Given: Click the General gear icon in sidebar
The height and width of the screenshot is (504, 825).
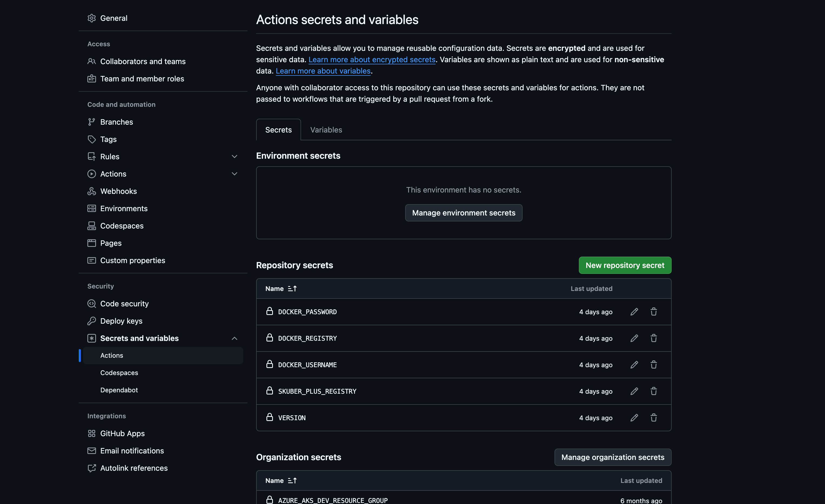Looking at the screenshot, I should click(91, 18).
